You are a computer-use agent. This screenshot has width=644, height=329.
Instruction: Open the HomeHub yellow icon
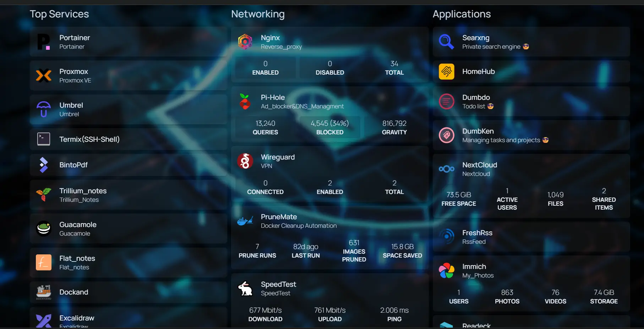(x=447, y=71)
